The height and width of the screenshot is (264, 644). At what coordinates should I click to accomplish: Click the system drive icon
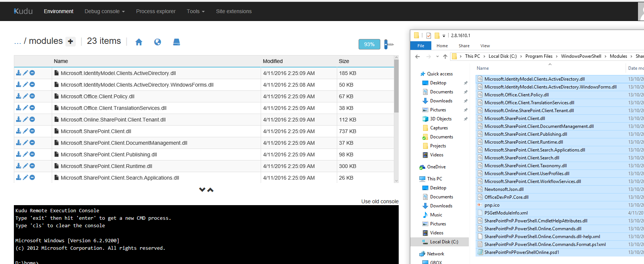[x=177, y=42]
